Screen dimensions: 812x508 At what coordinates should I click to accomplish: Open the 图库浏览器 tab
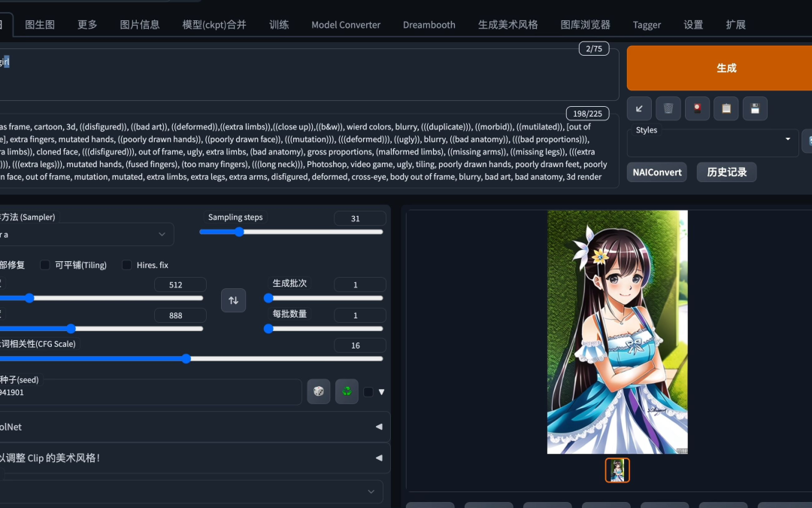pyautogui.click(x=585, y=24)
